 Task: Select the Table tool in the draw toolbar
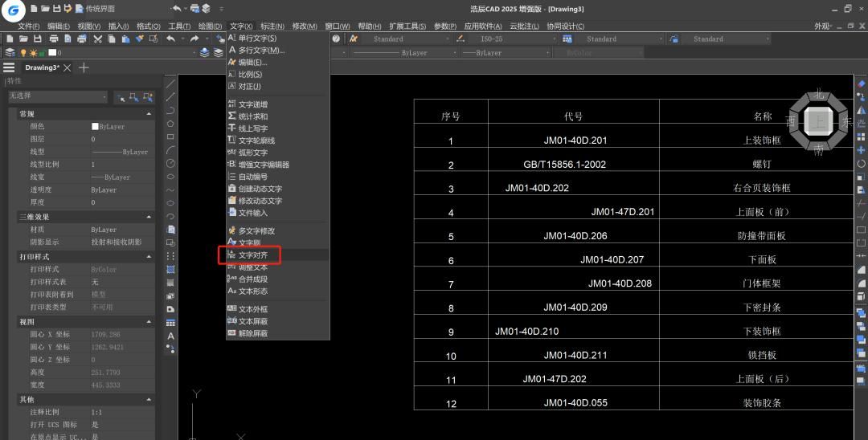coord(170,322)
